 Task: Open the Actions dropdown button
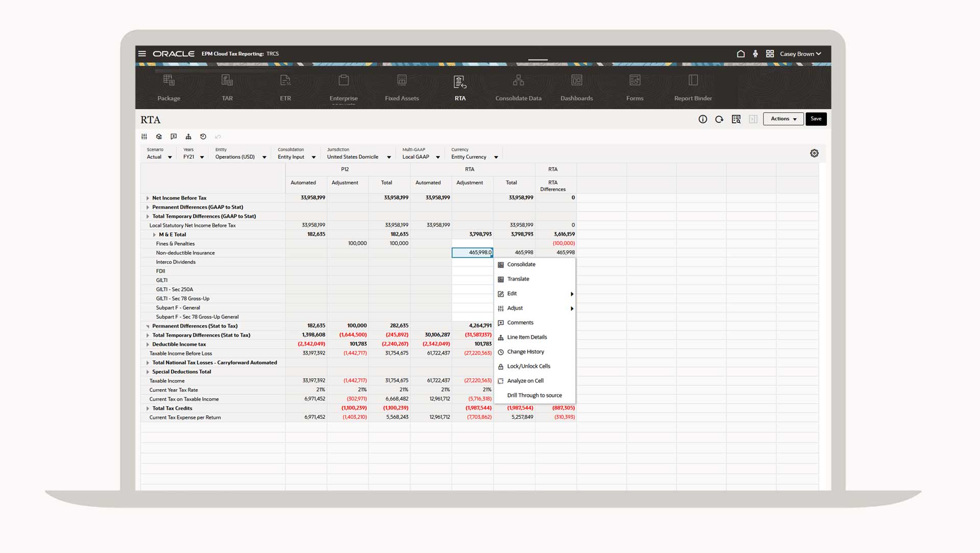783,119
